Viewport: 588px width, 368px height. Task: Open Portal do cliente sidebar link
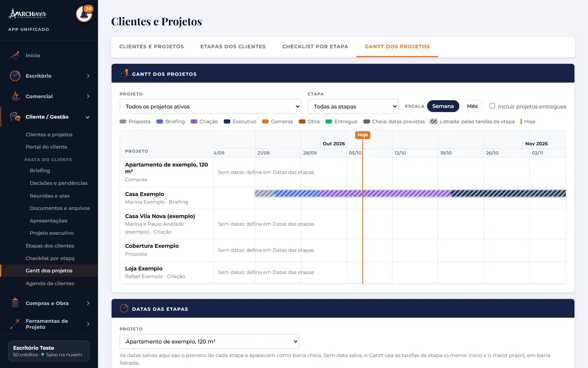point(47,147)
